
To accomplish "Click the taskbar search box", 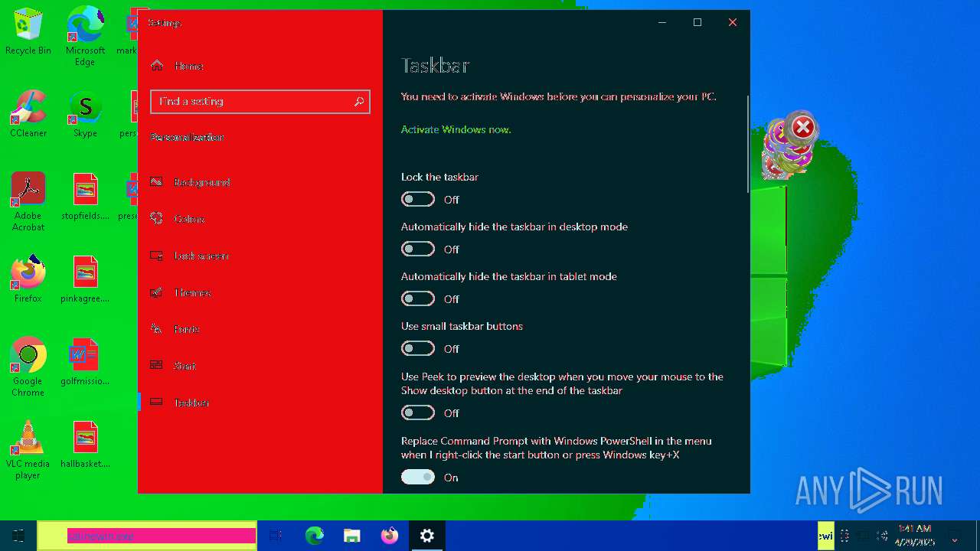I will point(147,536).
